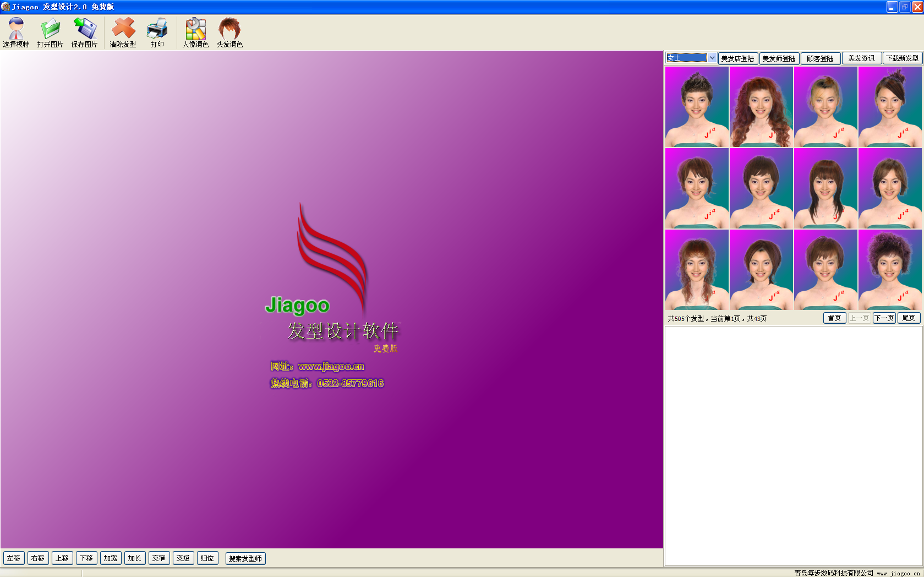Reset position with 归位 button
The image size is (924, 577).
pos(207,558)
